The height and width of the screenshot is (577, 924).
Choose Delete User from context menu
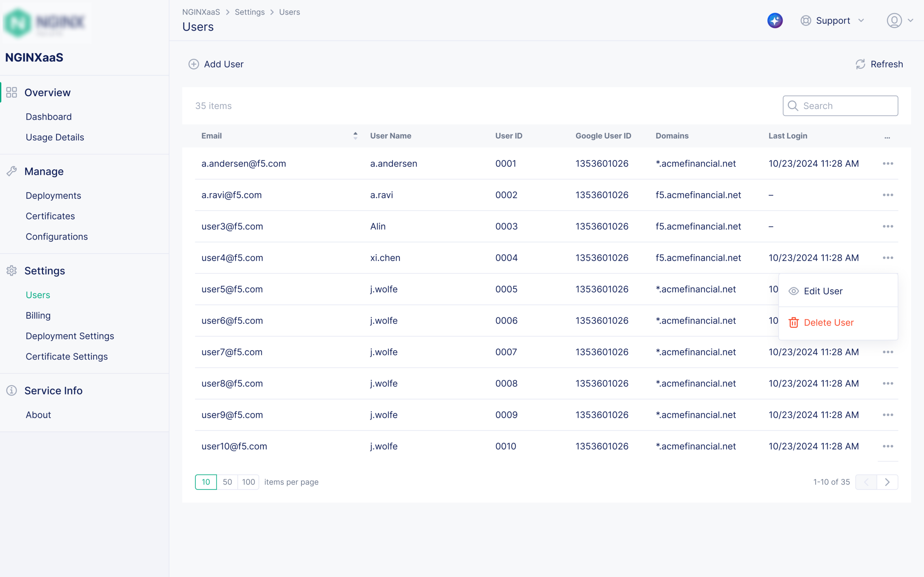(x=828, y=322)
